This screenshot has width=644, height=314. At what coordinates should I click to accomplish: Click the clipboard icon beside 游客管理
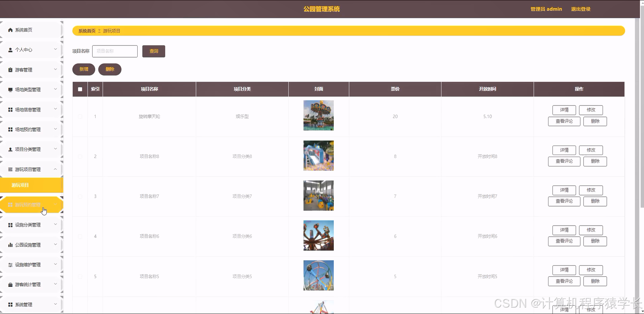[x=10, y=70]
